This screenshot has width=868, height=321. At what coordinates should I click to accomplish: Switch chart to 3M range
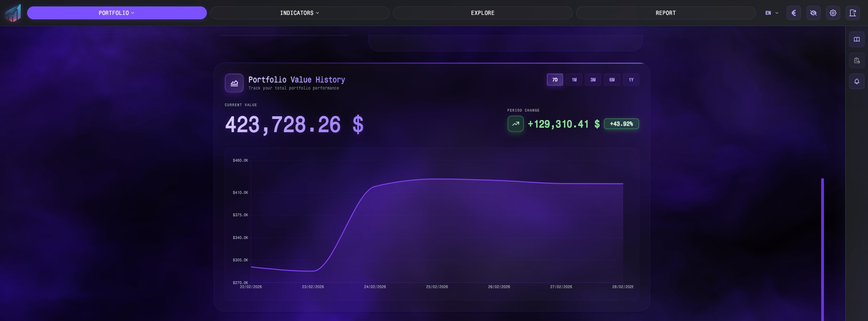pos(593,80)
